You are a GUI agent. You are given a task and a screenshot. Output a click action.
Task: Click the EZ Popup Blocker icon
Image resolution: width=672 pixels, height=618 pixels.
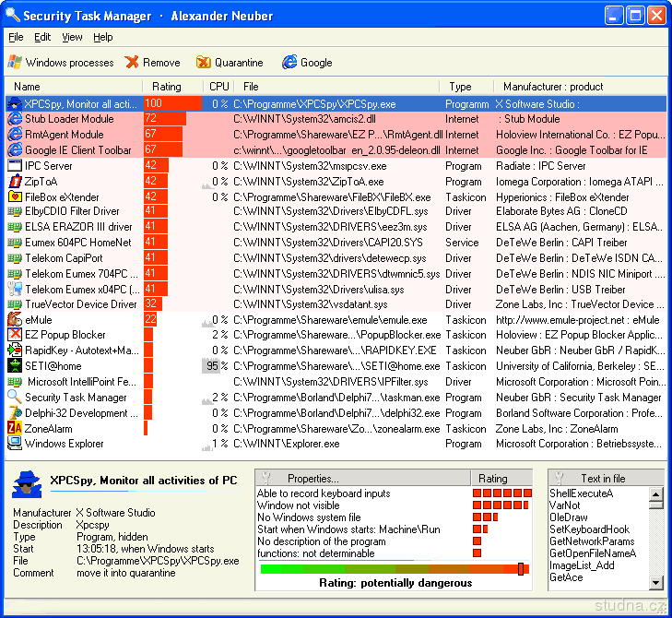[15, 335]
